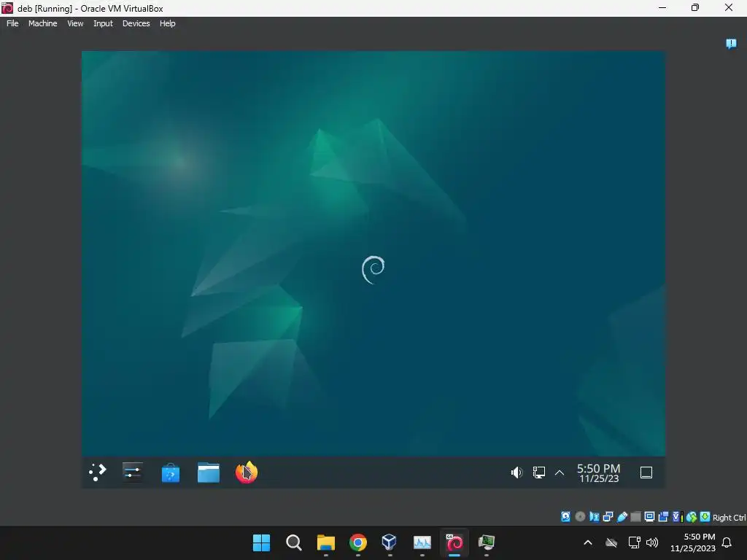Viewport: 747px width, 560px height.
Task: Launch Discover software store in guest
Action: point(171,472)
